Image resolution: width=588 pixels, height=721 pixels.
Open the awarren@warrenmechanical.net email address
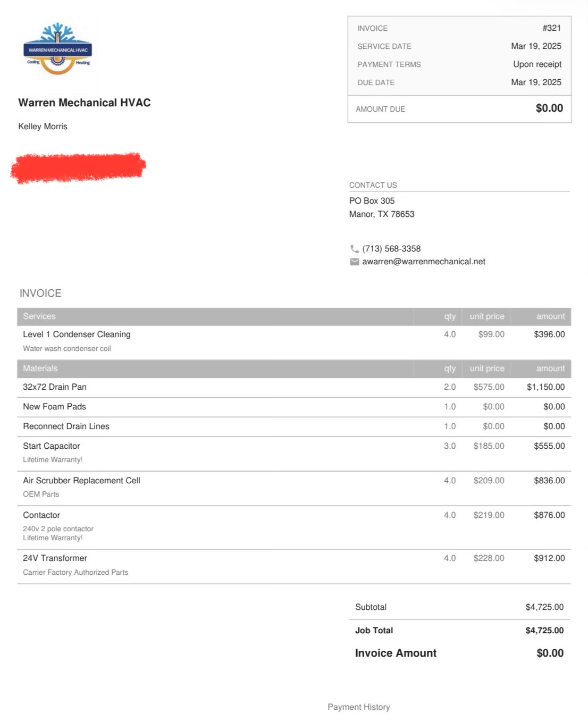(424, 262)
